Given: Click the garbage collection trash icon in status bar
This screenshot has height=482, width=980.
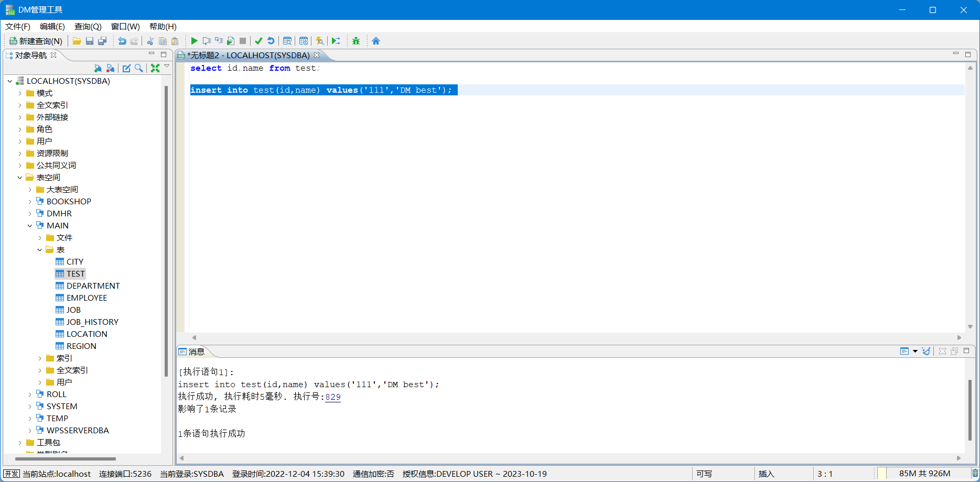Looking at the screenshot, I should point(975,474).
